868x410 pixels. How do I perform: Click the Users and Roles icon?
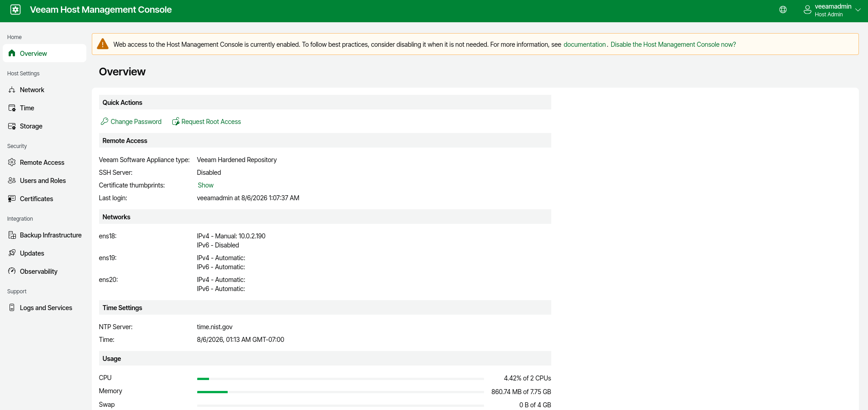coord(12,181)
